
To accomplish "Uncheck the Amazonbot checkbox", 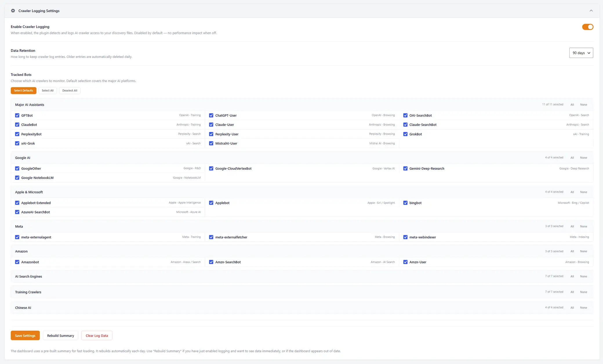I will pyautogui.click(x=17, y=262).
